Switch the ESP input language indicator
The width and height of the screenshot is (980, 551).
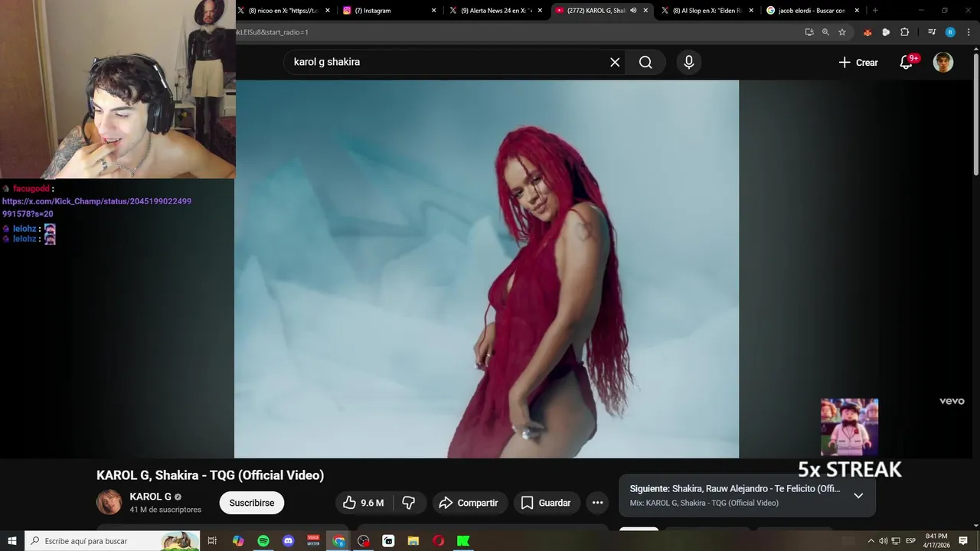(x=911, y=541)
